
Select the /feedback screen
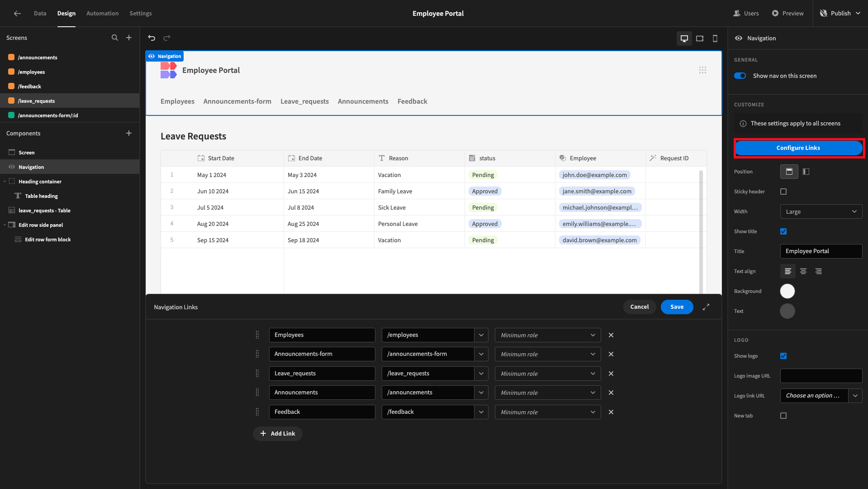pyautogui.click(x=70, y=86)
